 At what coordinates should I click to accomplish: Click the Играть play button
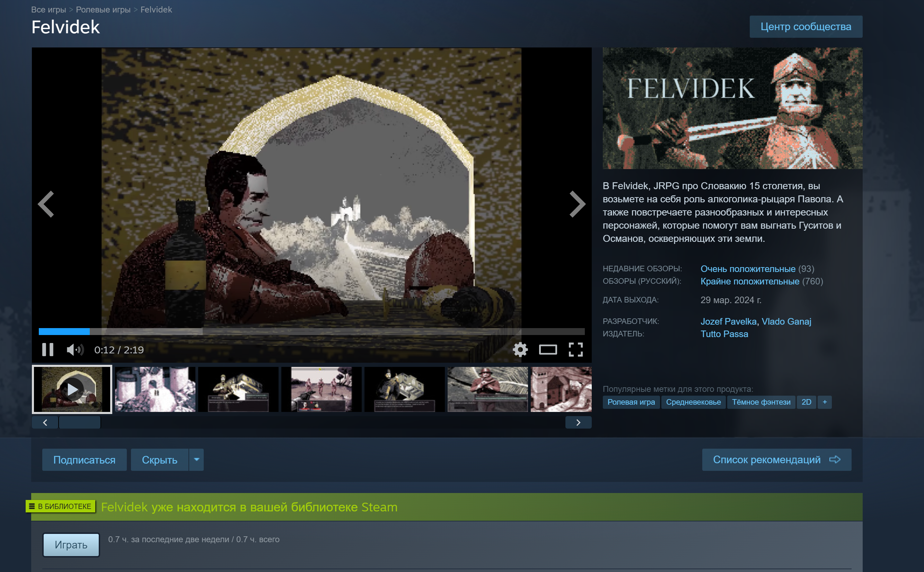coord(71,545)
